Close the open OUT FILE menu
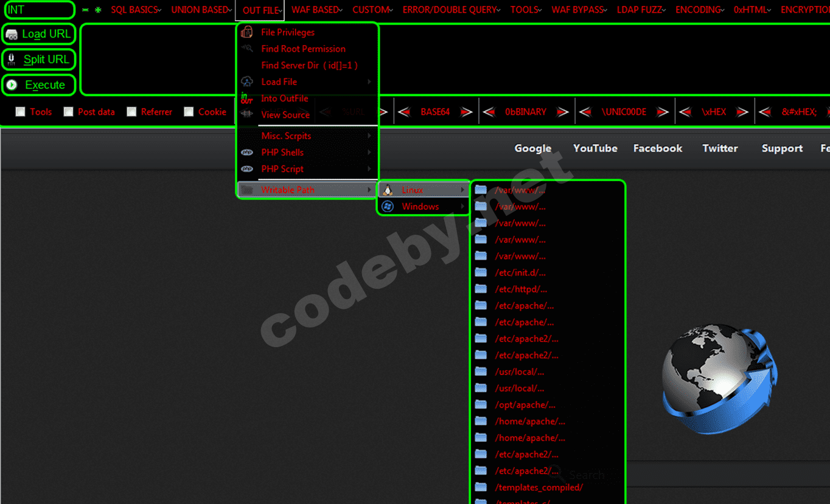830x504 pixels. pos(260,10)
